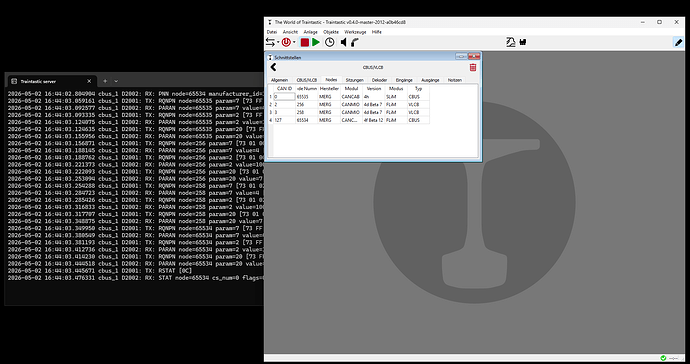Viewport: 690px width, 364px height.
Task: Click the Modus column header
Action: (x=396, y=88)
